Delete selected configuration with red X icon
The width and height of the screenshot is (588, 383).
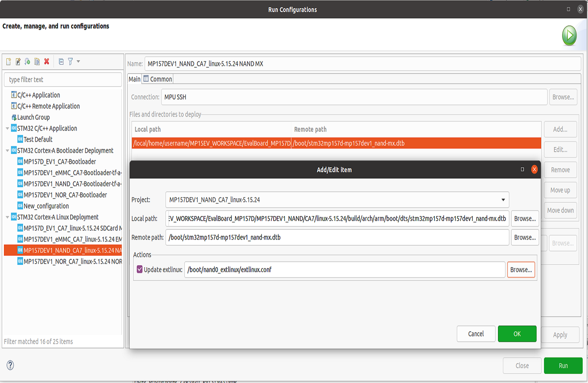click(47, 61)
